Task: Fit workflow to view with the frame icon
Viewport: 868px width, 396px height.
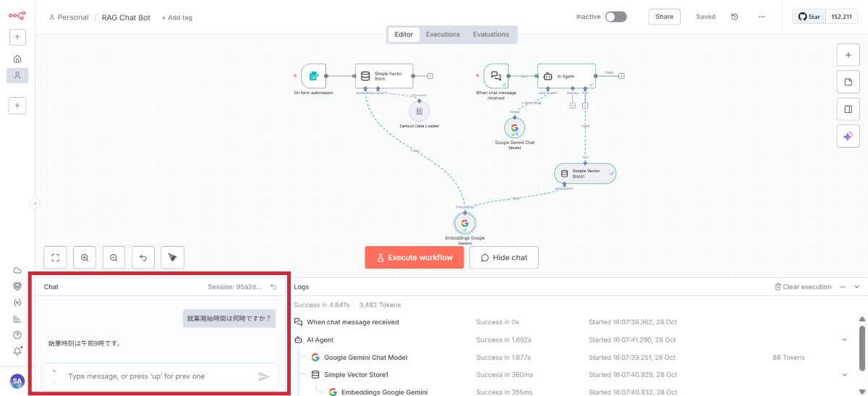Action: pos(56,257)
